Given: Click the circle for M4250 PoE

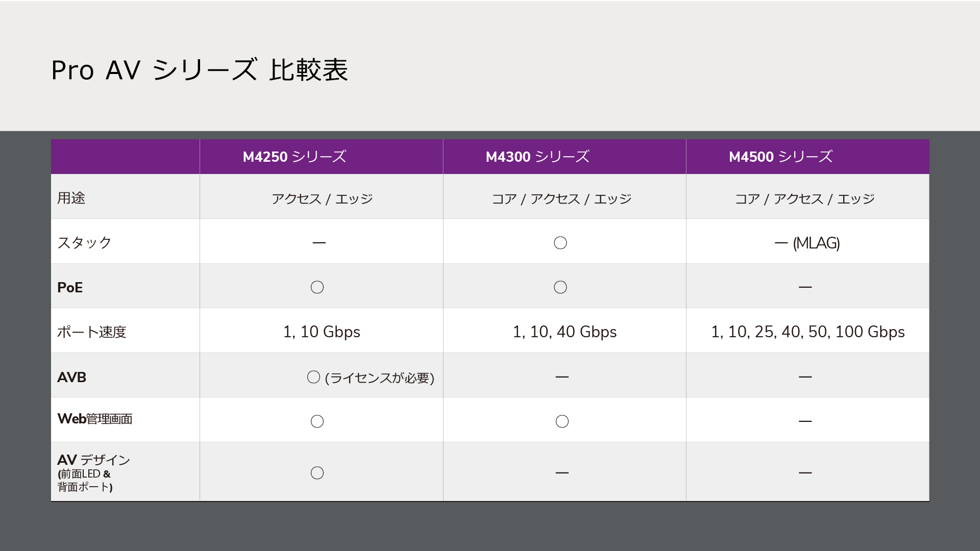Looking at the screenshot, I should tap(317, 287).
